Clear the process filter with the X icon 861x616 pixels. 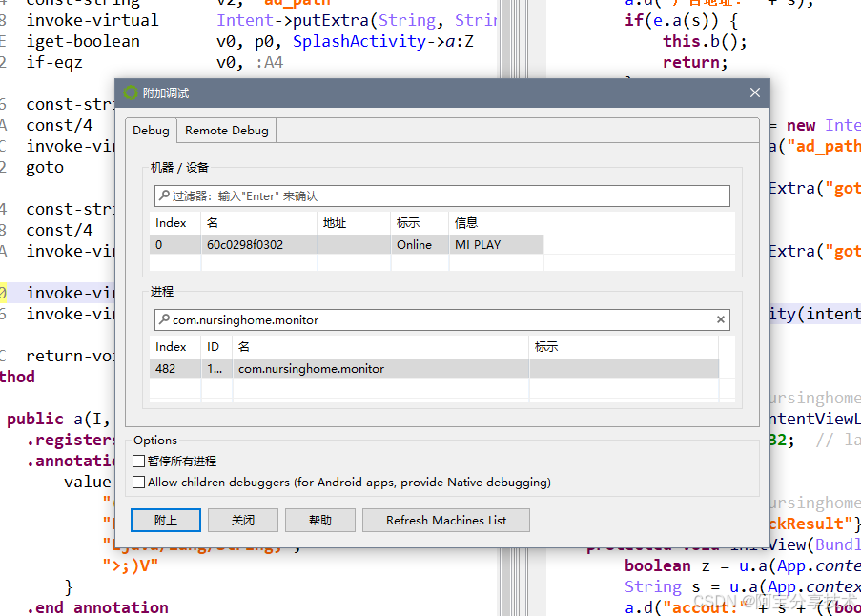tap(721, 319)
